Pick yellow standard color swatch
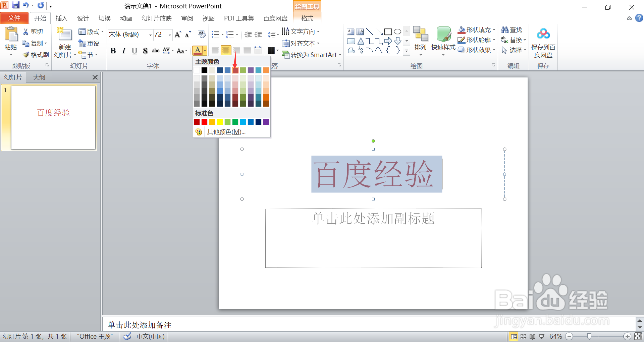Image resolution: width=644 pixels, height=342 pixels. (x=220, y=122)
